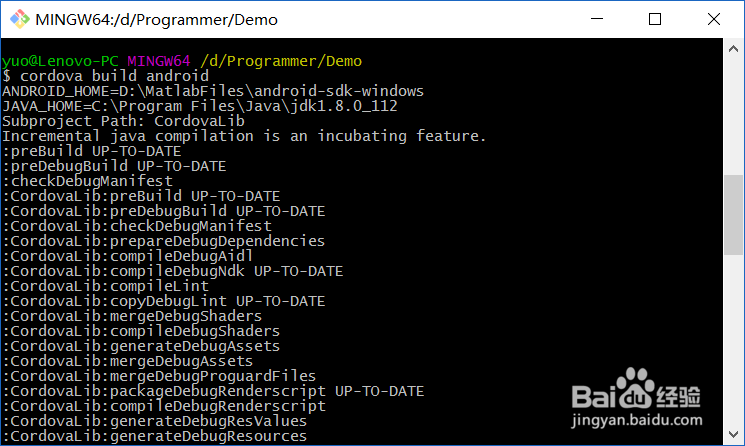Click the '$ cordova build android' command line
Viewport: 745px width, 446px height.
tap(105, 76)
